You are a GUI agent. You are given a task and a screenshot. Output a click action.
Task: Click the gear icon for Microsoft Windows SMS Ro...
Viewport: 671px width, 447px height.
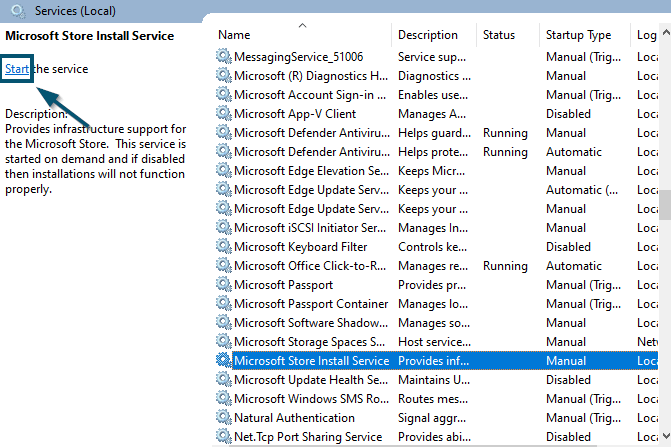223,399
